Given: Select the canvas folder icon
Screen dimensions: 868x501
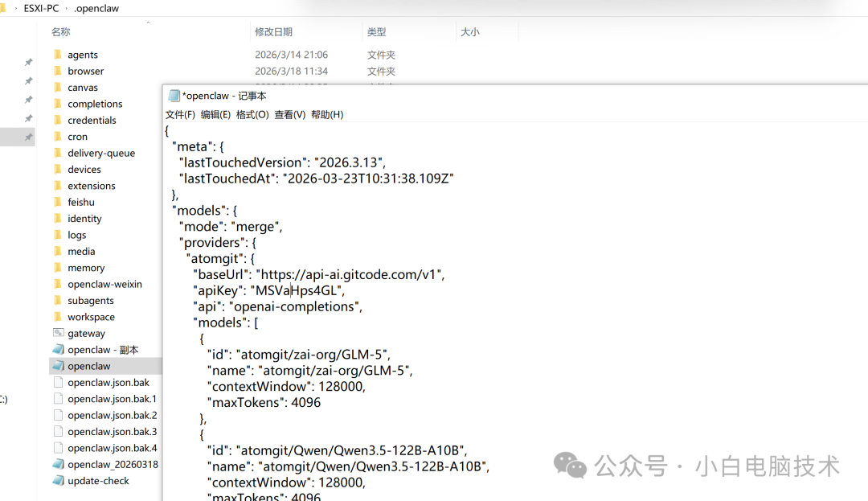Looking at the screenshot, I should tap(58, 87).
